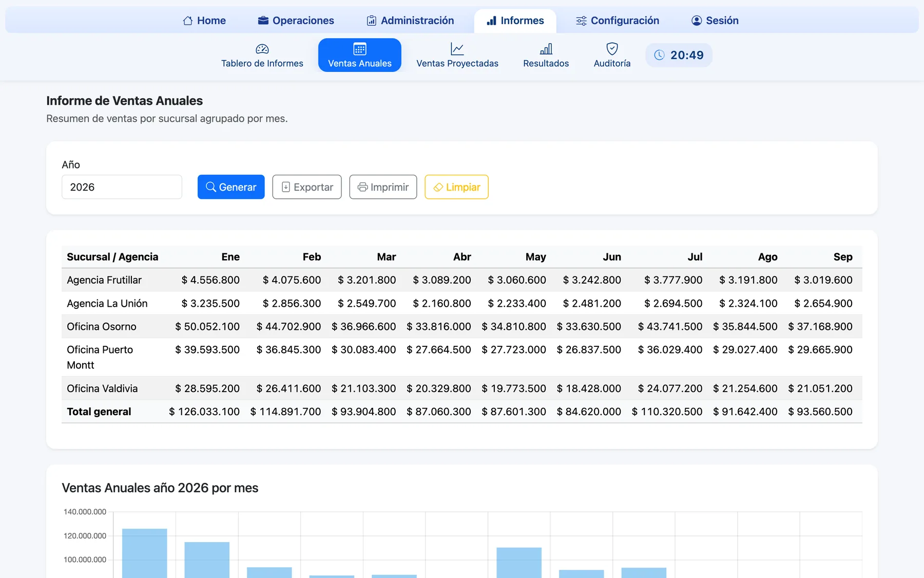Click the clock icon beside 20:49
This screenshot has width=924, height=578.
(x=660, y=55)
